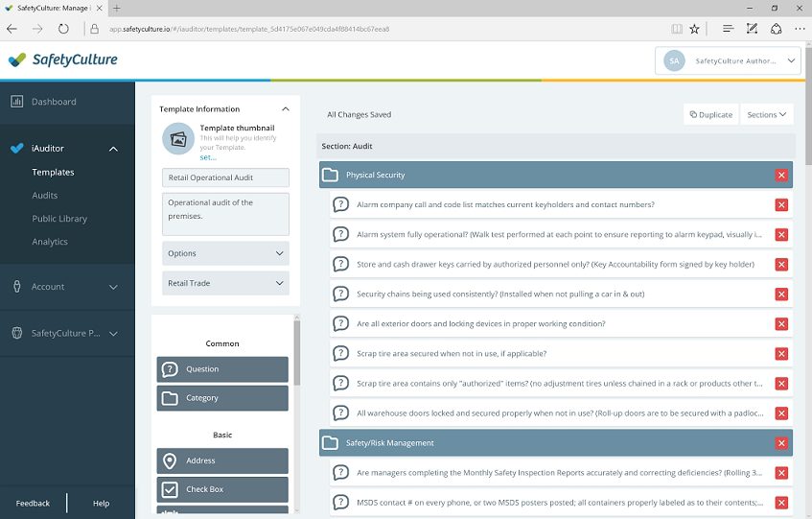
Task: Open the Dashboard from sidebar
Action: point(54,102)
